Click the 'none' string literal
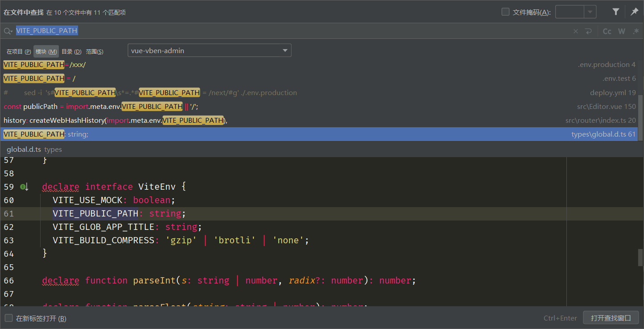The height and width of the screenshot is (329, 644). click(x=289, y=240)
